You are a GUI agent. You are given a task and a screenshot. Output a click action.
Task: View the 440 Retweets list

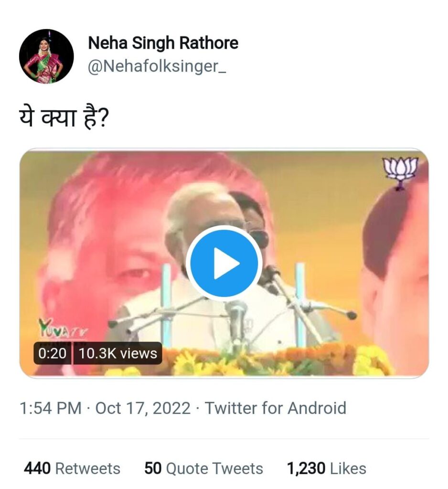pos(72,468)
